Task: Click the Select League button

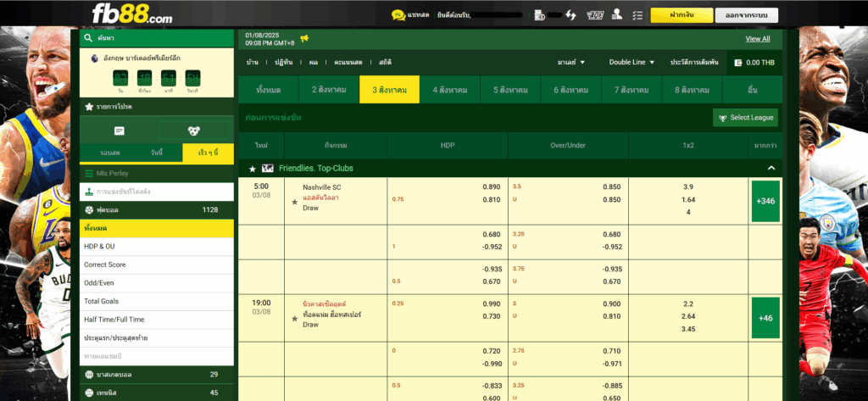Action: coord(746,118)
